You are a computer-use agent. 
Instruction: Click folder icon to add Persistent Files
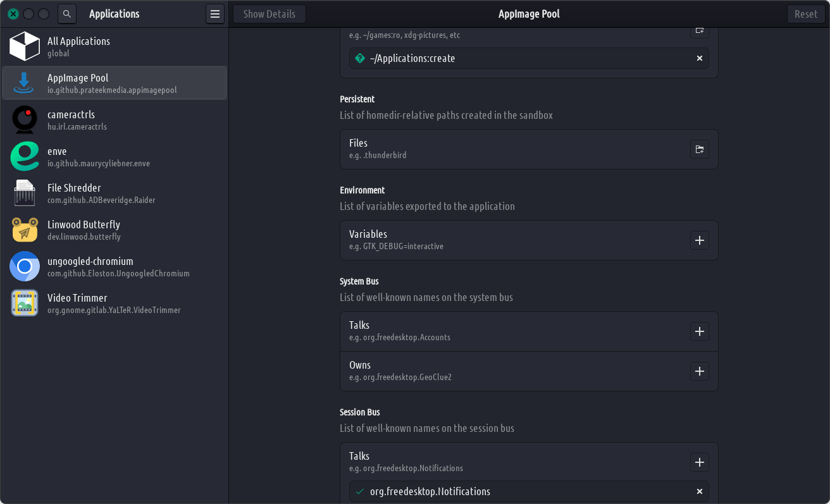(699, 149)
